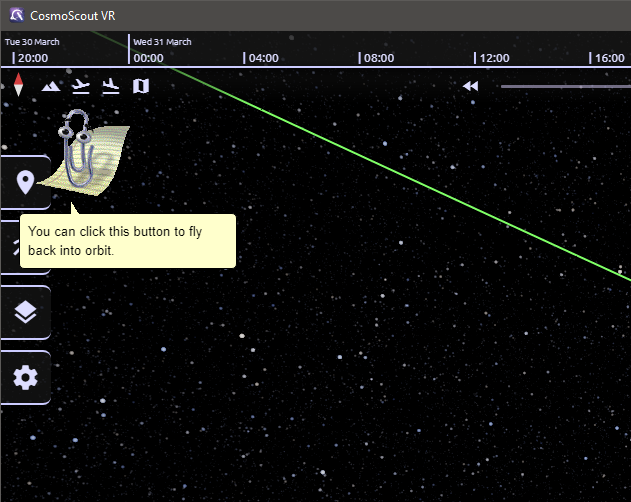Click the compass north indicator

pos(18,85)
